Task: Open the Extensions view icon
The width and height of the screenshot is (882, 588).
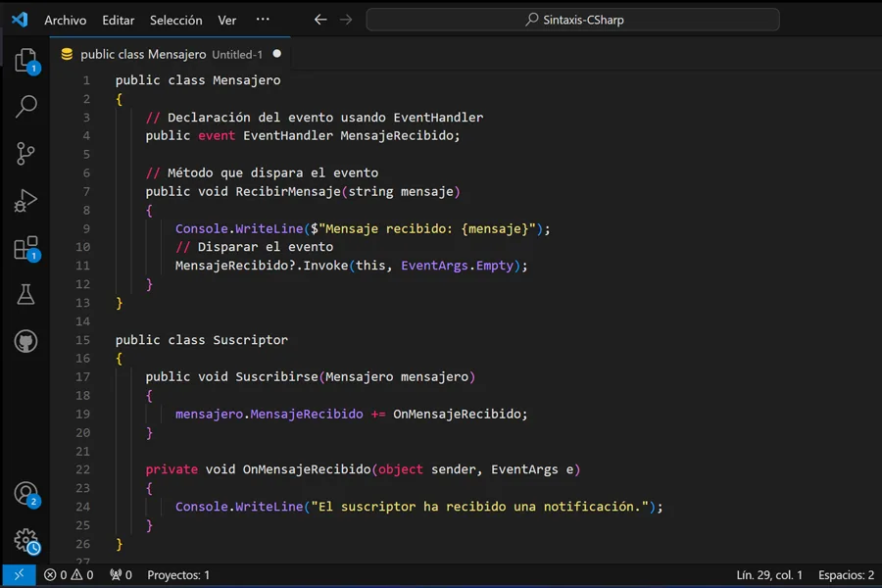Action: [25, 248]
